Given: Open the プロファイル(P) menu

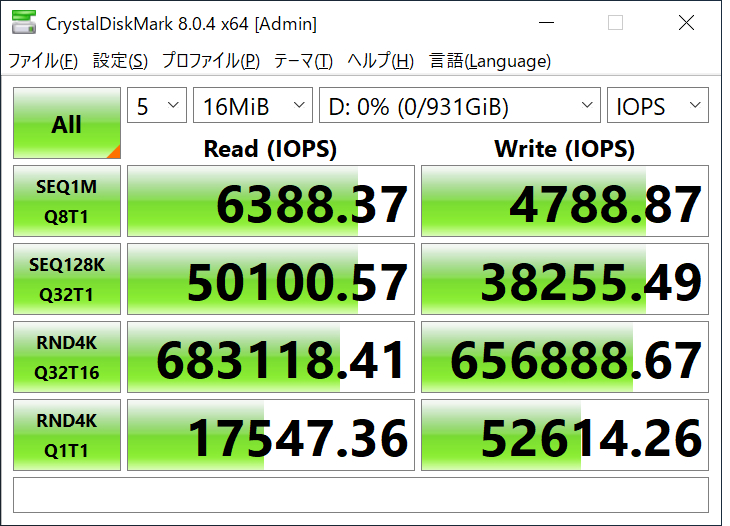Looking at the screenshot, I should point(210,61).
